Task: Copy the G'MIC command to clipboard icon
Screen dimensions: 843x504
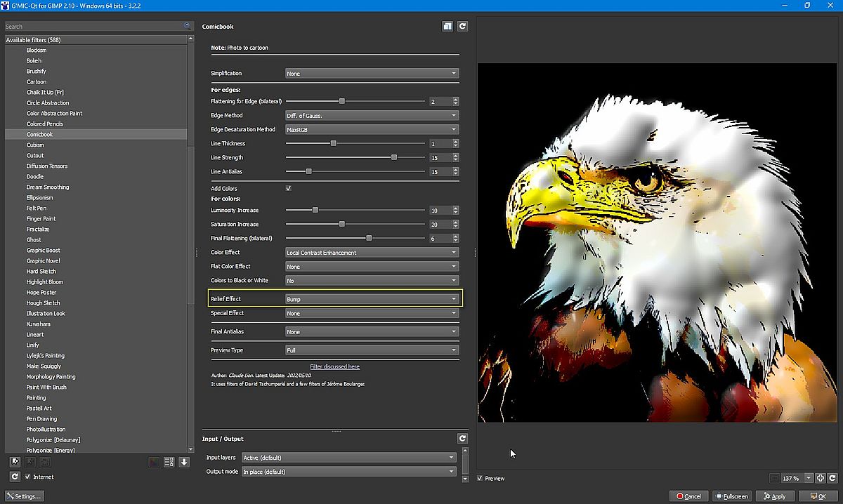Action: point(447,27)
